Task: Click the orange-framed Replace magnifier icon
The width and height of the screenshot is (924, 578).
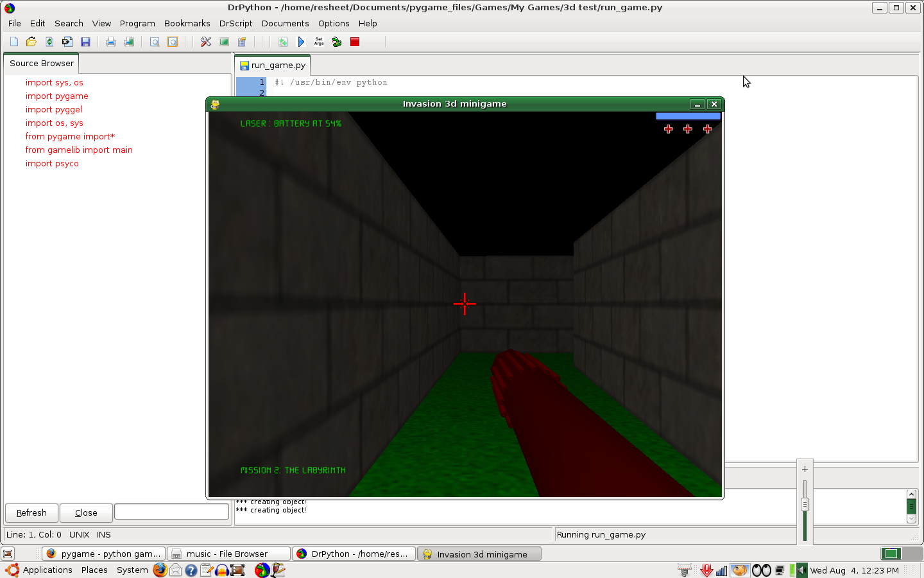Action: click(x=173, y=42)
